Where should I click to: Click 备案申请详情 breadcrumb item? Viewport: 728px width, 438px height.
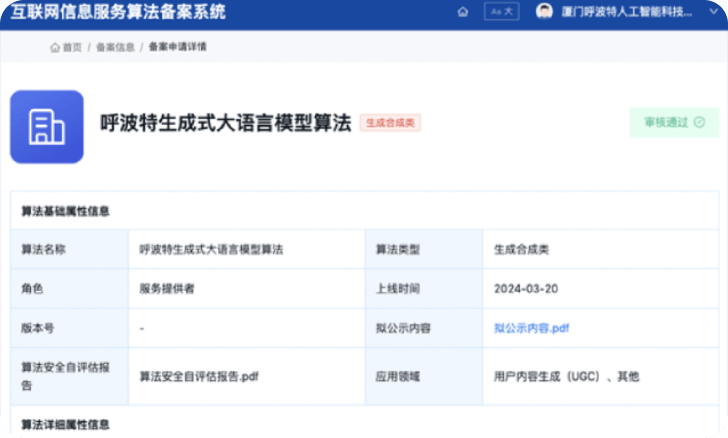tap(177, 46)
